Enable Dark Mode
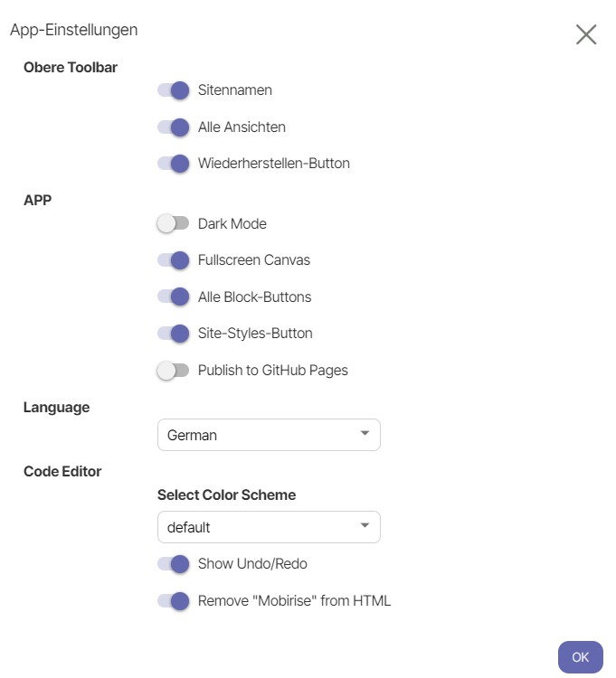Image resolution: width=616 pixels, height=678 pixels. click(173, 223)
